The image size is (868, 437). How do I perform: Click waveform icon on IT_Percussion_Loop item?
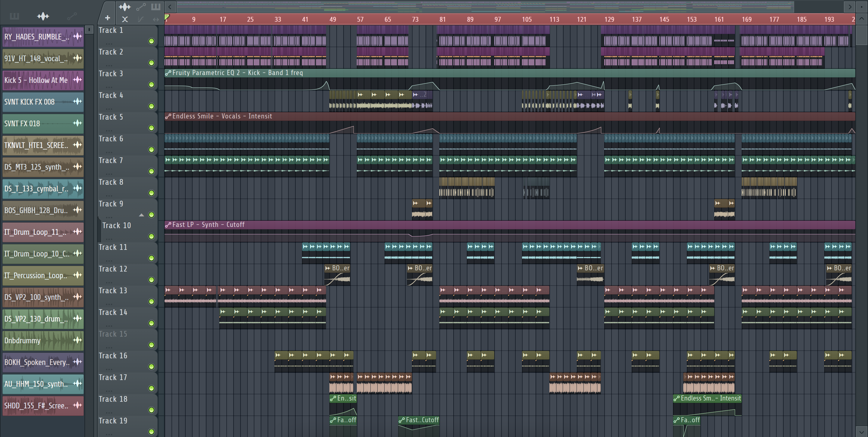pyautogui.click(x=77, y=275)
